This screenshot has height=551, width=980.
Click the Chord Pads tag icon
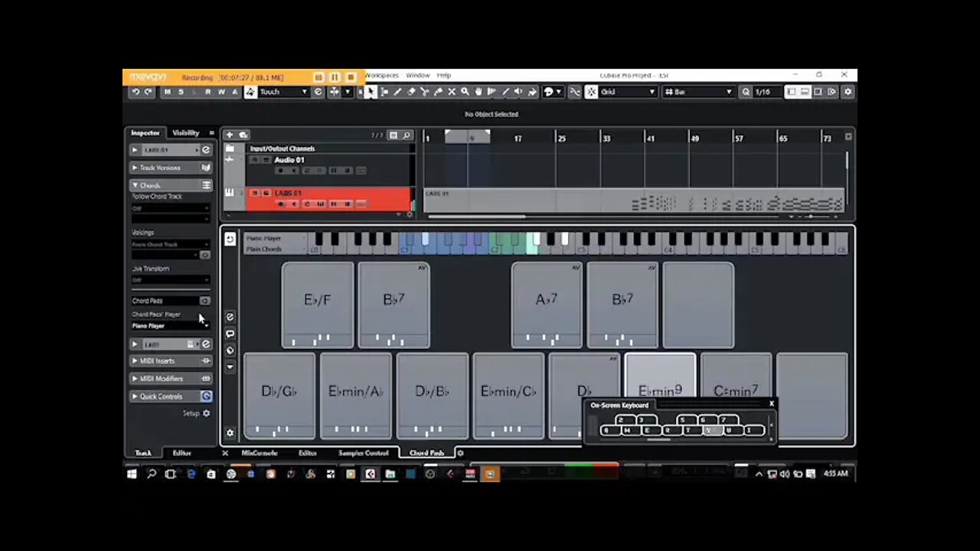click(230, 350)
